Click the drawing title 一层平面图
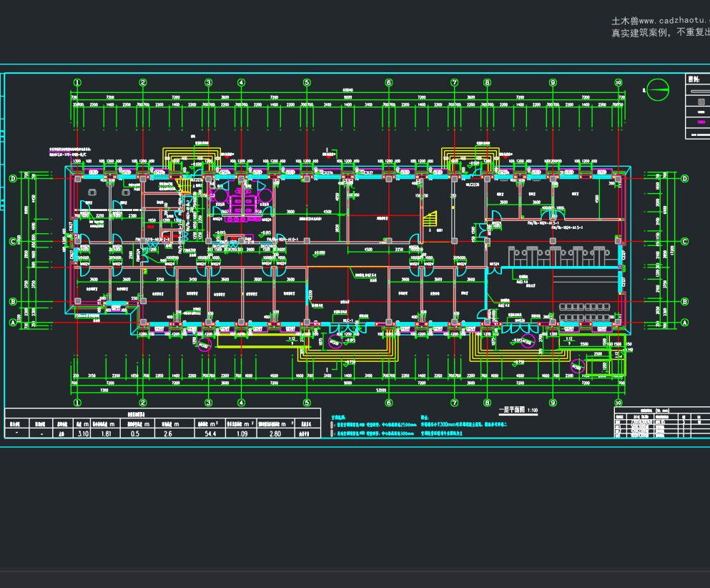Screen dimensions: 710x588 click(x=512, y=409)
